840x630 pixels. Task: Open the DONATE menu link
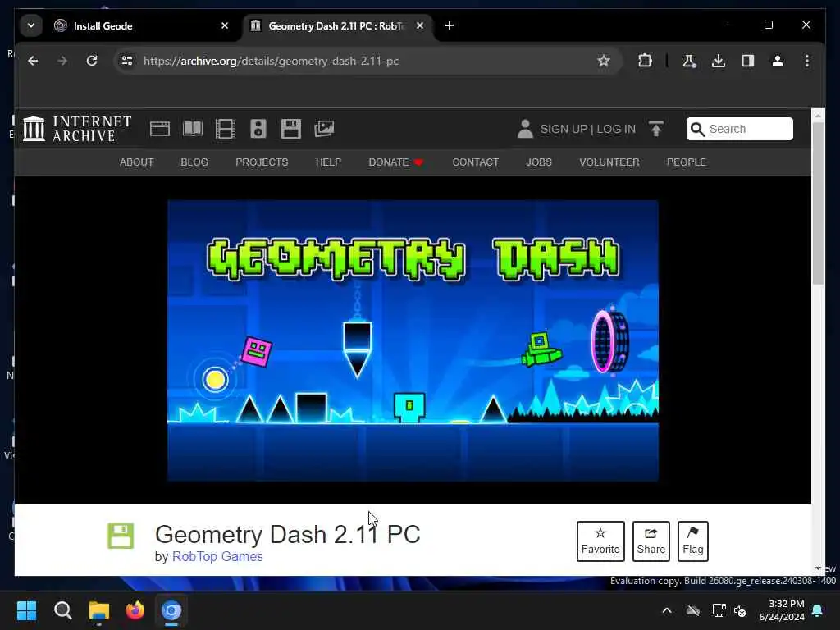tap(396, 162)
